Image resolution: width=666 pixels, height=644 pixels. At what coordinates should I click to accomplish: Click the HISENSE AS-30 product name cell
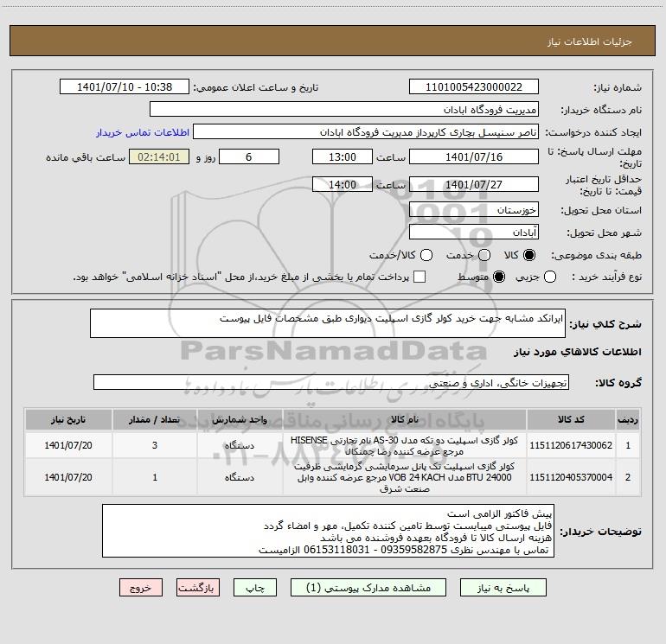pos(405,446)
